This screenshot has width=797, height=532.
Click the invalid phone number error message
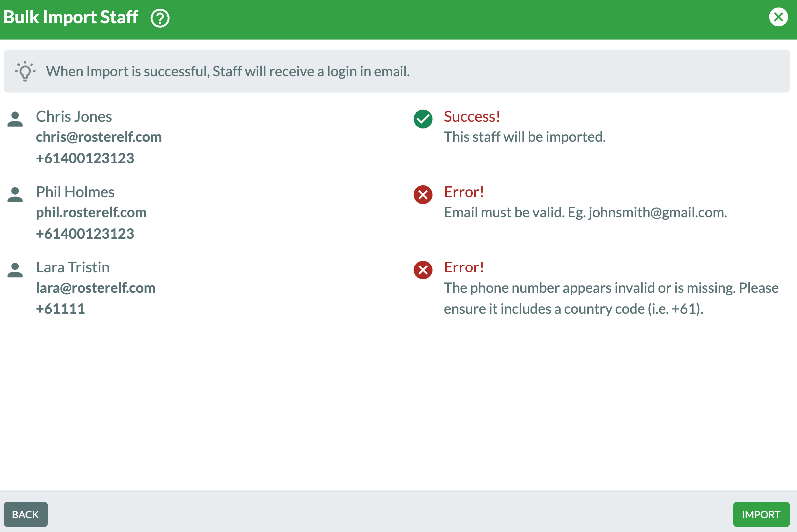point(611,298)
